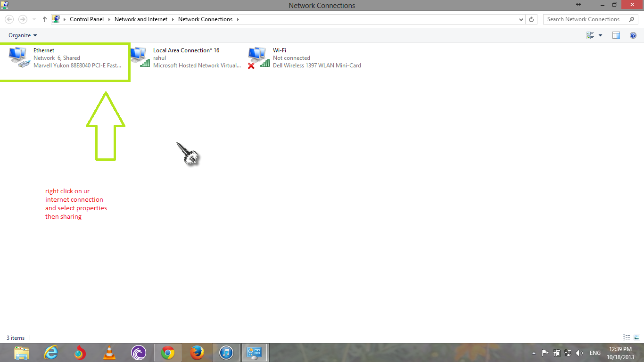Image resolution: width=644 pixels, height=362 pixels.
Task: Click the "Marvell Yukon 88E8040 PCI-E Fast..." text
Action: tap(77, 66)
